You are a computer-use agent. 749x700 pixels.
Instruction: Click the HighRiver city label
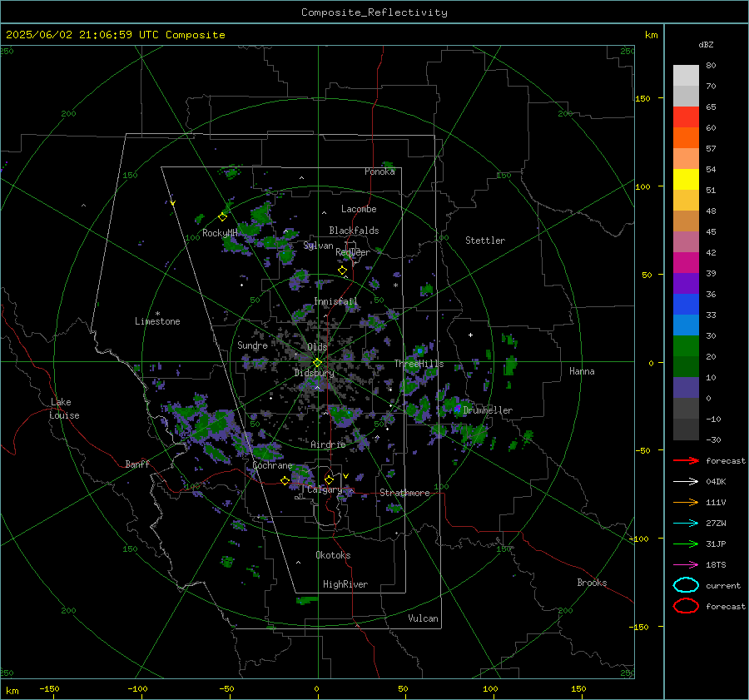(x=345, y=584)
